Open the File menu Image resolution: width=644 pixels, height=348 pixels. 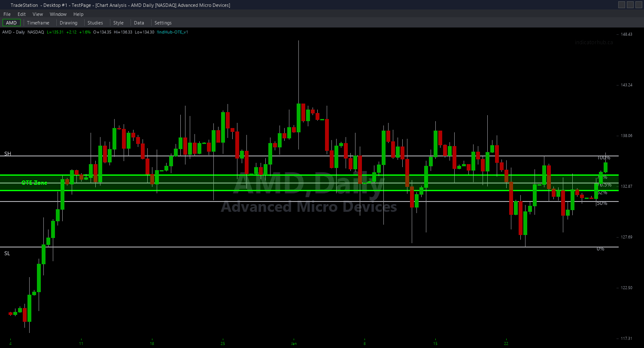[x=7, y=14]
